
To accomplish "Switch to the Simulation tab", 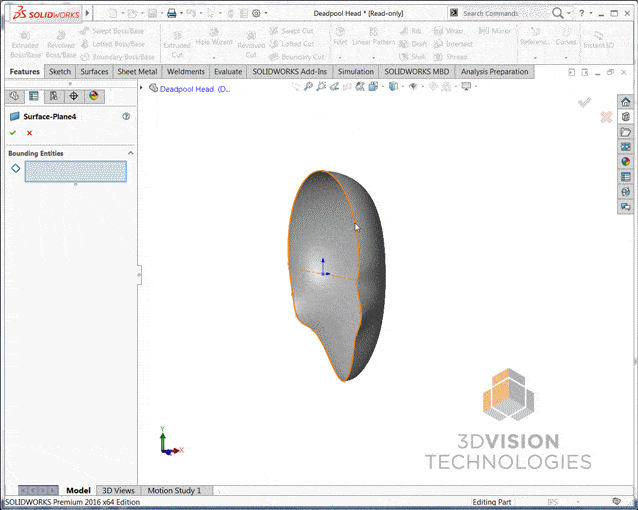I will click(356, 72).
